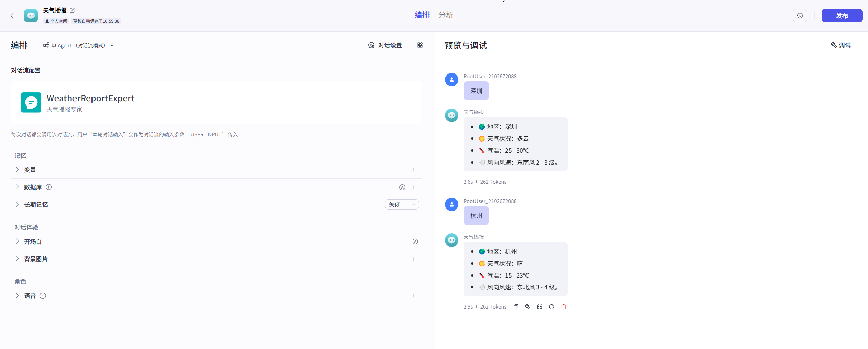868x349 pixels.
Task: Delete the last message with trash icon
Action: coord(563,307)
